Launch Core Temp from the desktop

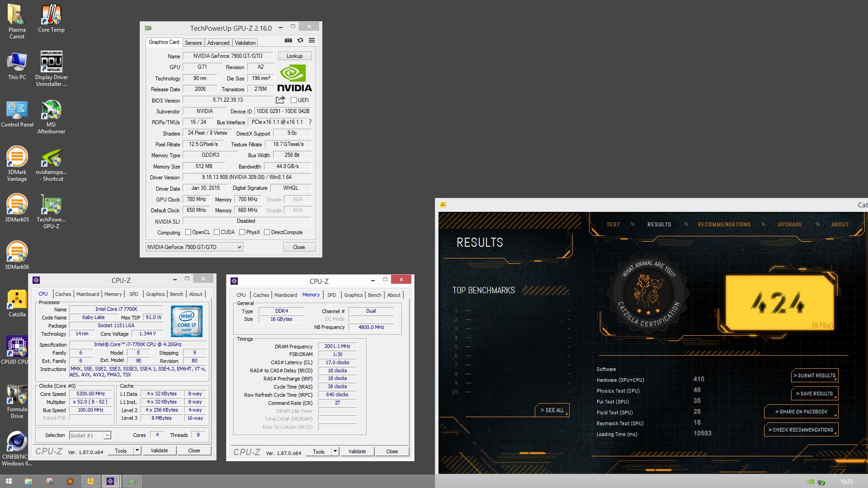[51, 19]
